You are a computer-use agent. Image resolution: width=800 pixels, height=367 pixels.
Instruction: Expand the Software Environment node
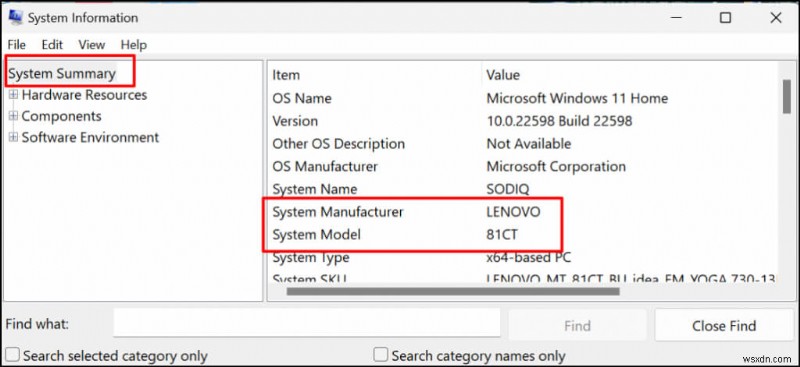click(13, 138)
